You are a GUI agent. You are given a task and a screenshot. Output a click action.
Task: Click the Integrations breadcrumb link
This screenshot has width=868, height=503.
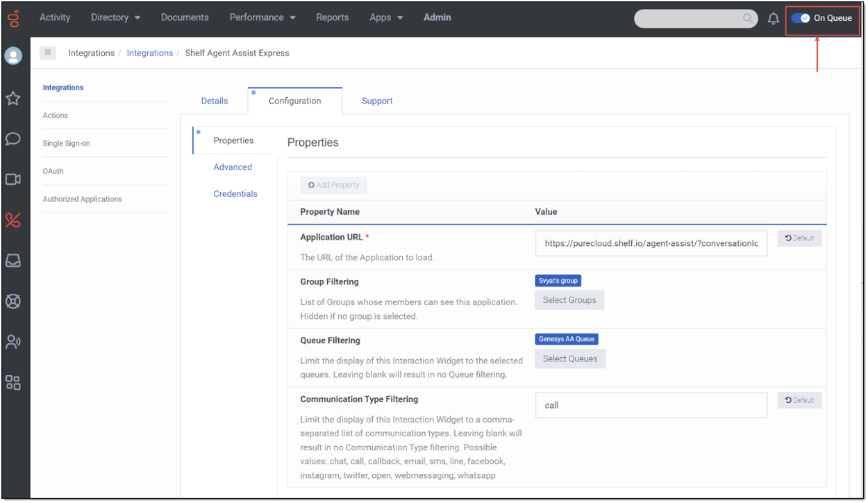[150, 53]
